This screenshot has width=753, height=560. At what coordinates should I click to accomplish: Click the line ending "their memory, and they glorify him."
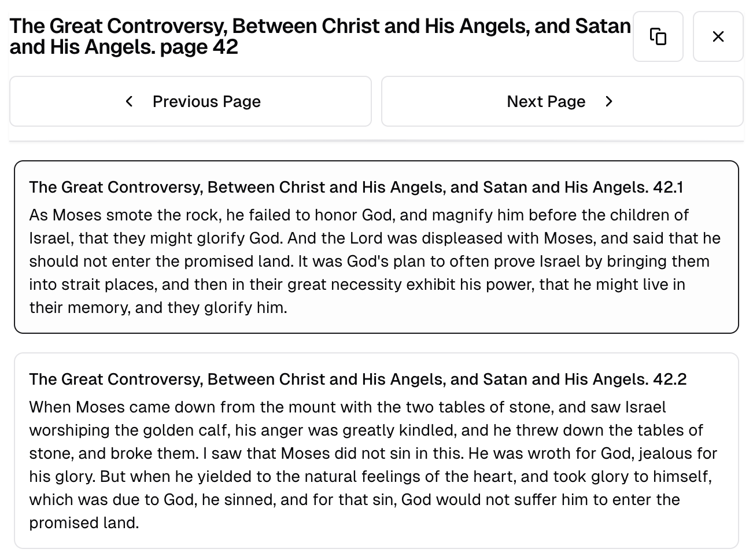click(158, 308)
